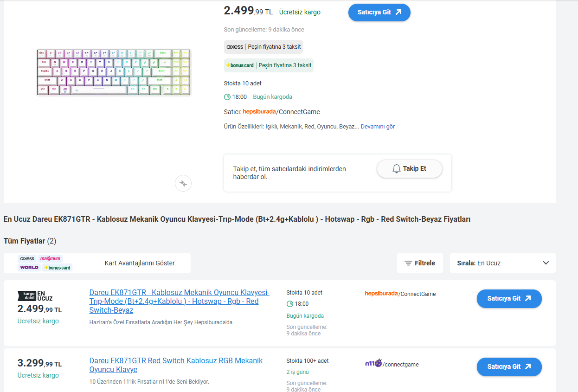Click the Filtrele button
The width and height of the screenshot is (578, 392).
[x=420, y=263]
